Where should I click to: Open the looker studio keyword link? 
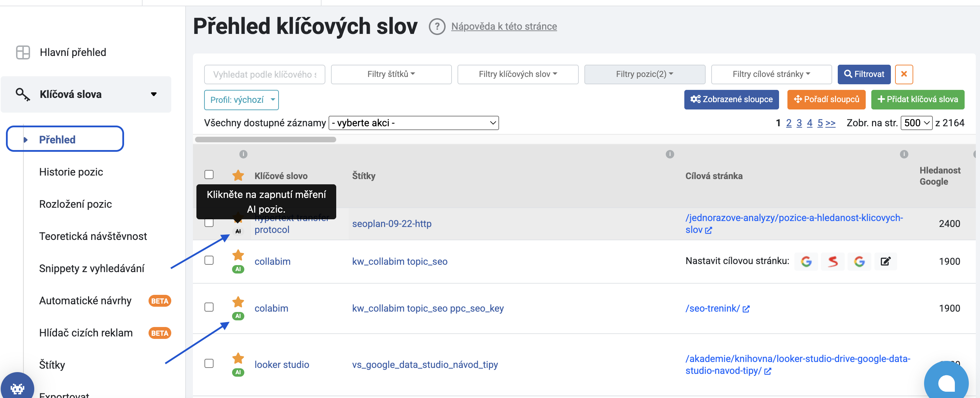[281, 364]
